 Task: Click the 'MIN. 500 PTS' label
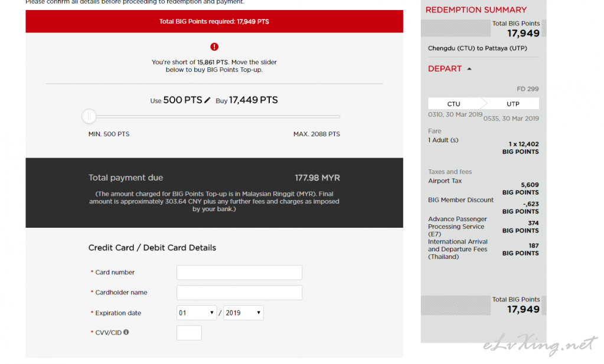click(109, 134)
